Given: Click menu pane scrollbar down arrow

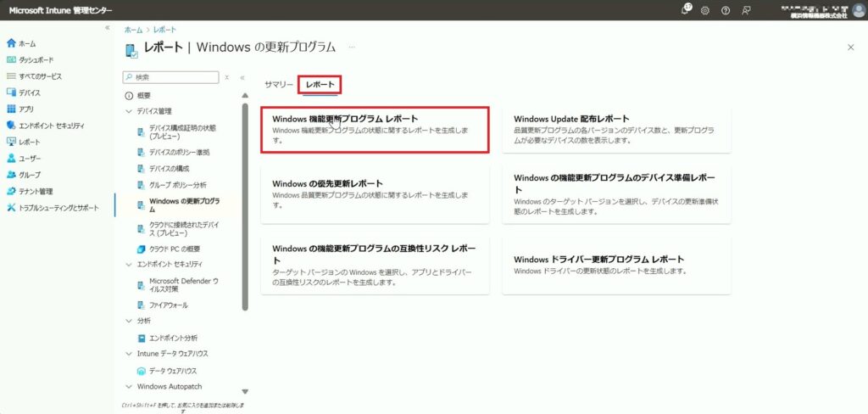Looking at the screenshot, I should pyautogui.click(x=245, y=392).
